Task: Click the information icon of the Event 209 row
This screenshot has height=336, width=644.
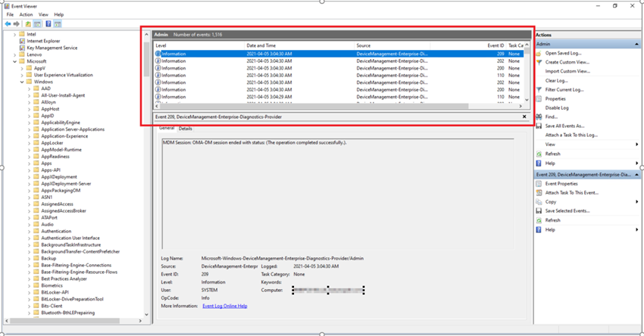Action: point(158,54)
